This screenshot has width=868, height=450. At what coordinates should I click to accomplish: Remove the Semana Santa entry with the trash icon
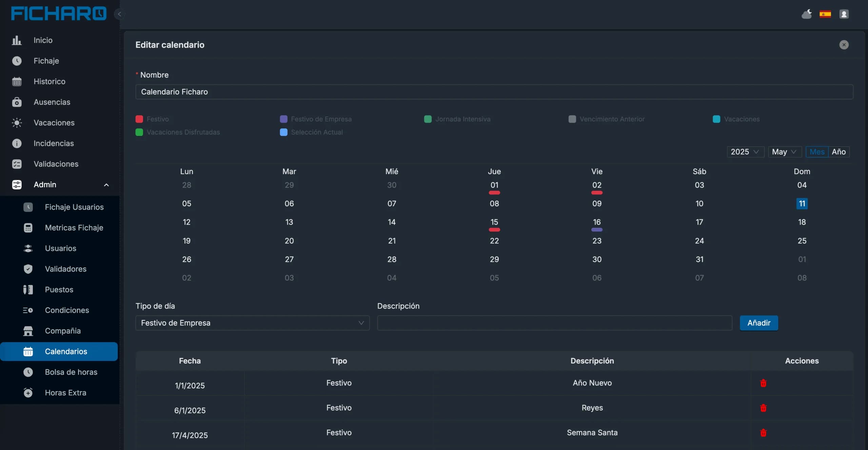[763, 433]
